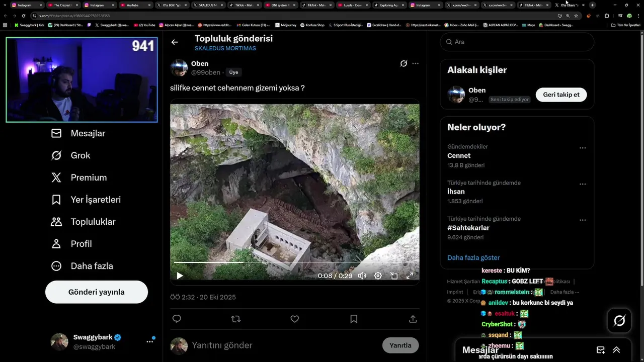Click the reply speech-bubble icon under the post

tap(177, 319)
